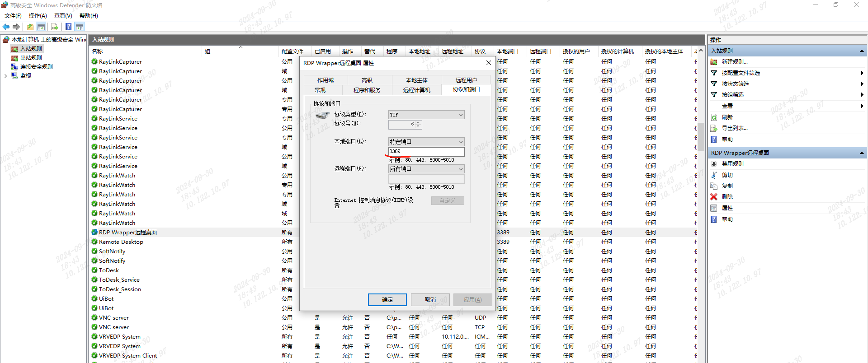Sort by the 授权的计算机 column header
Viewport: 868px width, 363px height.
(x=618, y=51)
